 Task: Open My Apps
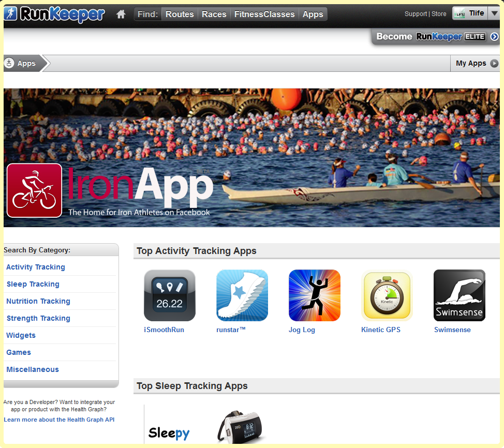pyautogui.click(x=475, y=63)
